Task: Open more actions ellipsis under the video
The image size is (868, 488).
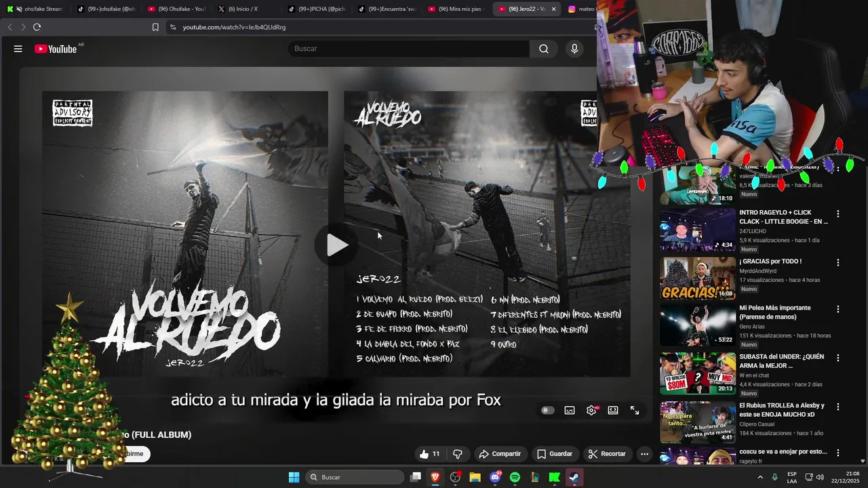Action: [x=645, y=454]
